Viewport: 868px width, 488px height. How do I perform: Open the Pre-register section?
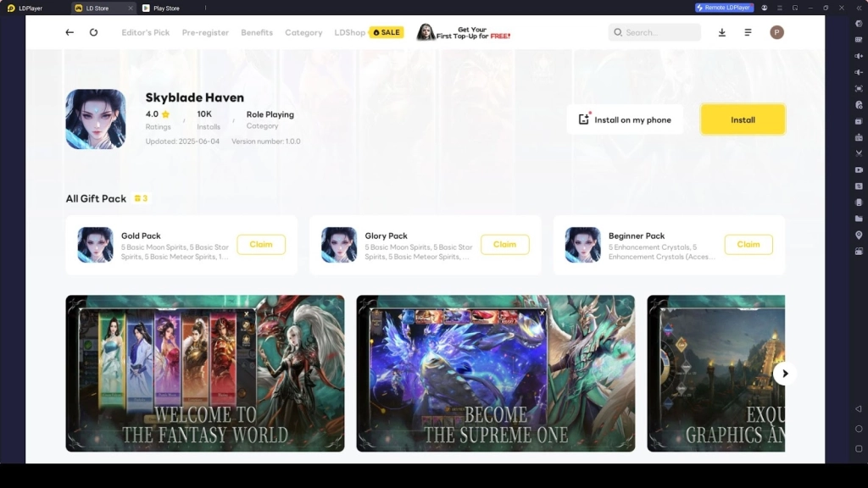[205, 32]
